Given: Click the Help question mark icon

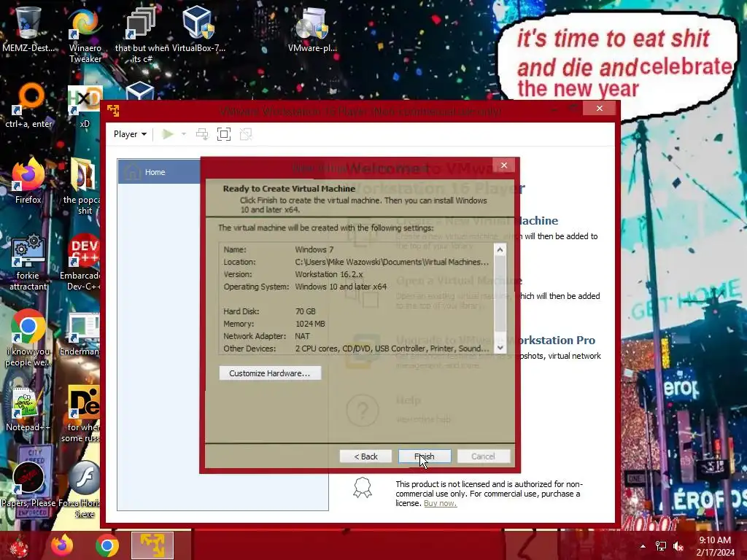Looking at the screenshot, I should 363,410.
